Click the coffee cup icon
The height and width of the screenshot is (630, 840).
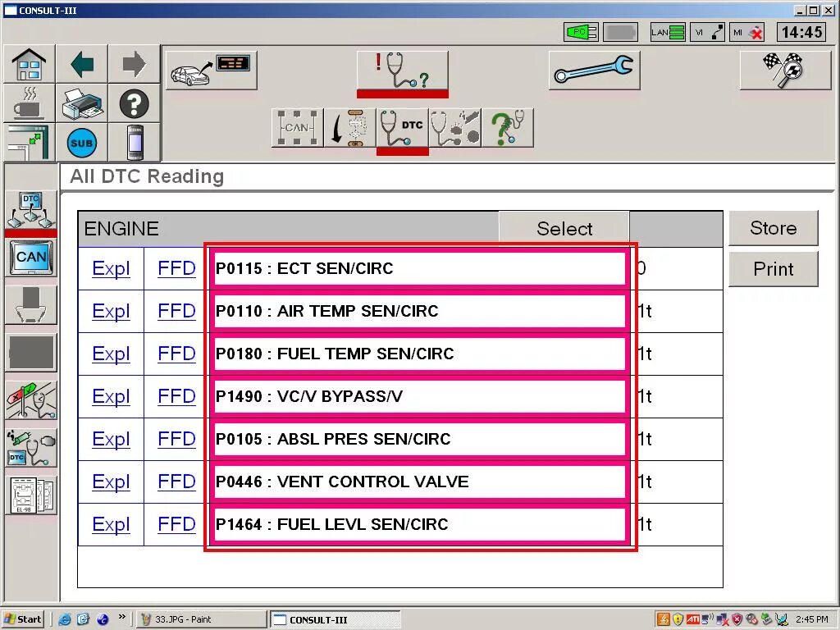pos(29,103)
